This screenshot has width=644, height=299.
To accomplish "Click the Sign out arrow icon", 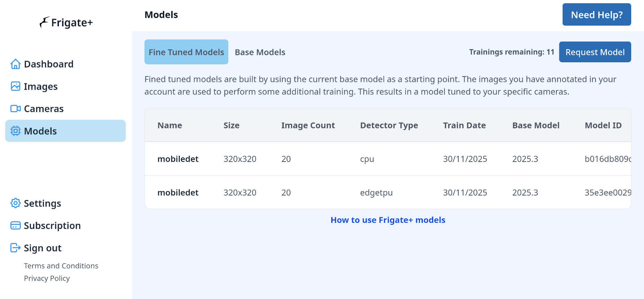I will (x=16, y=248).
